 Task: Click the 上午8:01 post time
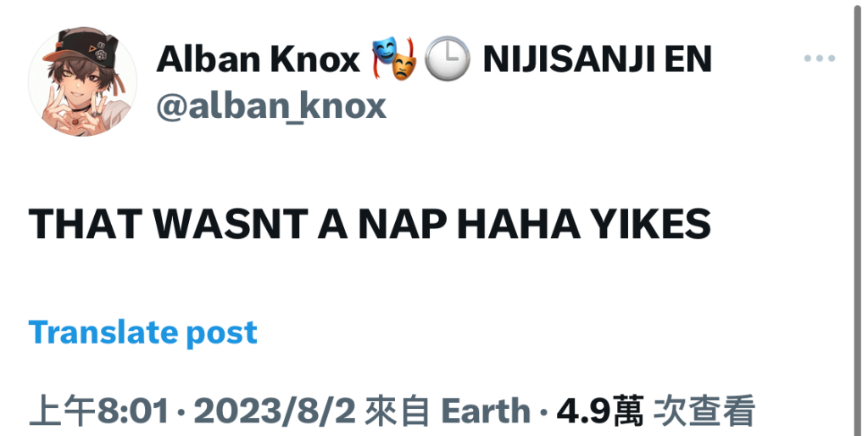pyautogui.click(x=98, y=411)
